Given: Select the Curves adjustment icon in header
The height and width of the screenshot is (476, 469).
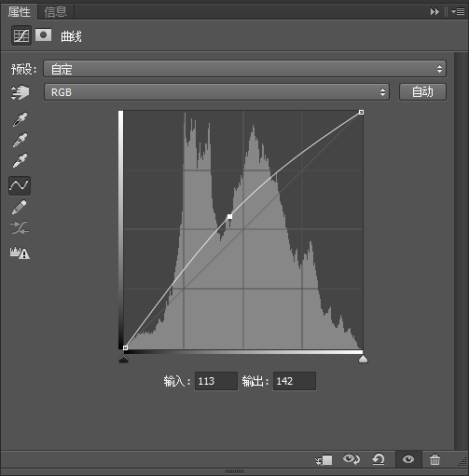Looking at the screenshot, I should coord(21,35).
